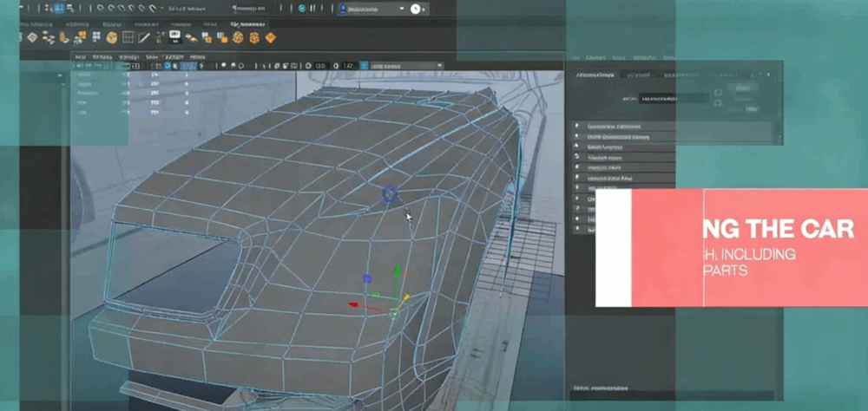
Task: Open the first tab in right panel
Action: [595, 75]
